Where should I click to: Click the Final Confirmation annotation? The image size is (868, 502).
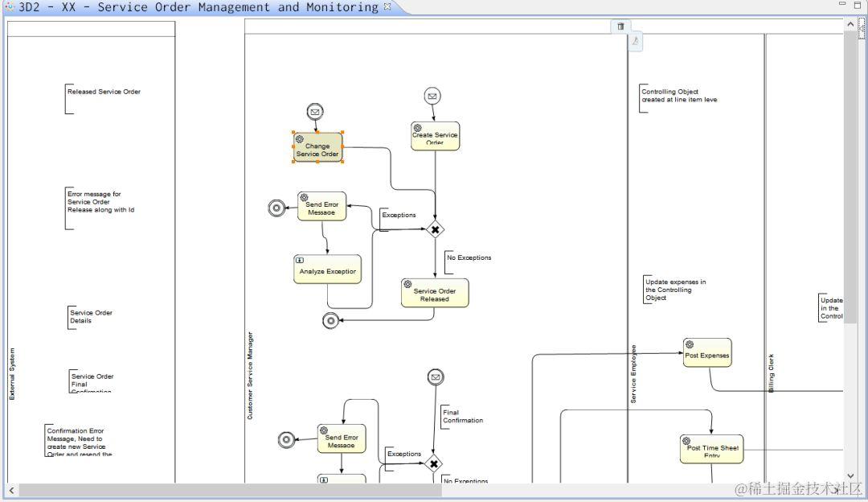click(x=463, y=417)
